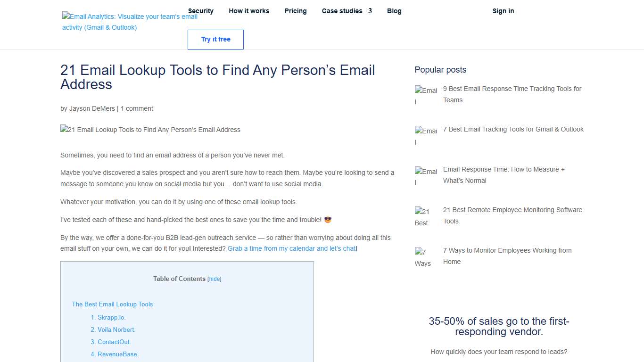
Task: Click the Email Analytics logo
Action: click(x=129, y=21)
